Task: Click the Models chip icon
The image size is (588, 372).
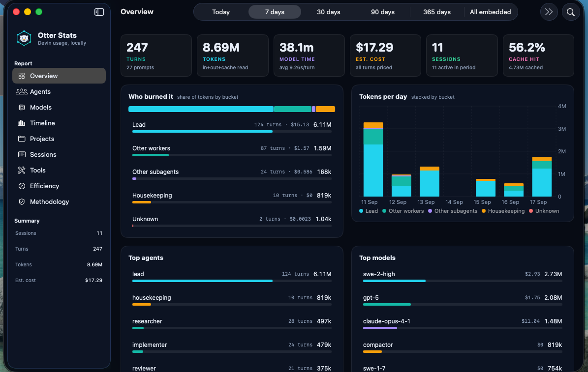Action: click(x=22, y=107)
